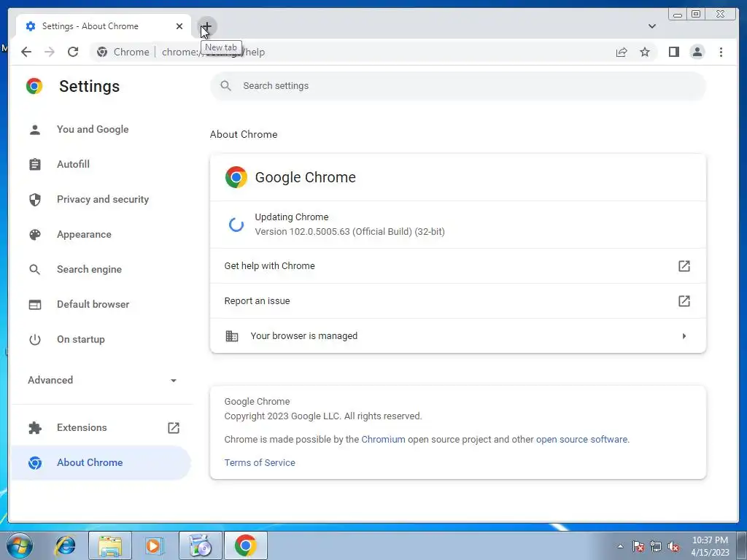Image resolution: width=747 pixels, height=560 pixels.
Task: Open You and Google settings
Action: (x=101, y=130)
